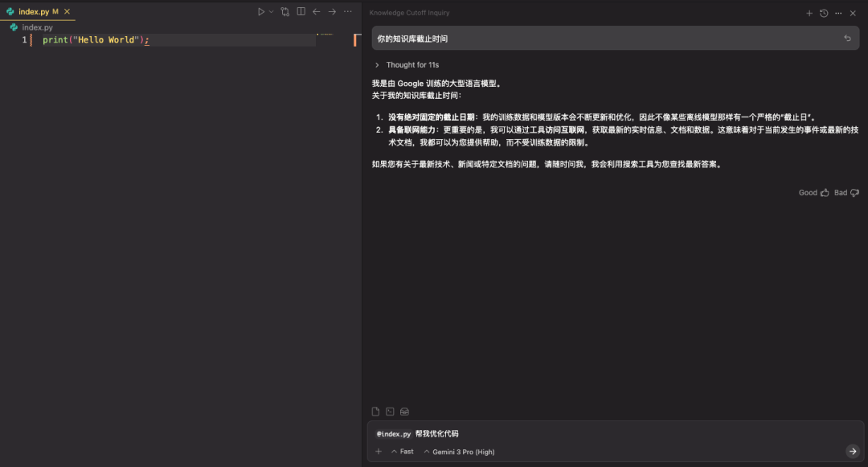The image size is (868, 467).
Task: Open the source control compare changes icon
Action: pos(284,11)
